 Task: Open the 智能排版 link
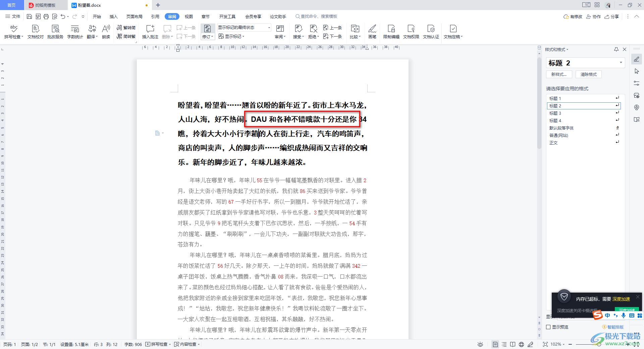click(613, 327)
